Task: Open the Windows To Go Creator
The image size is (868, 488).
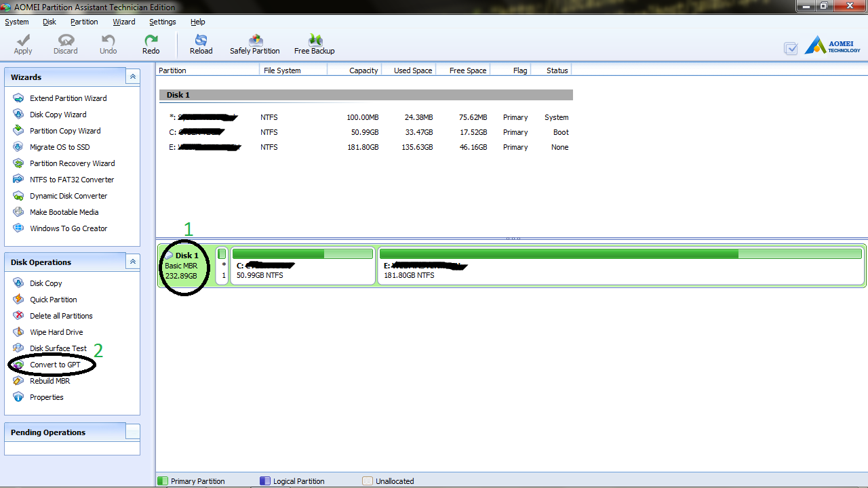Action: (68, 228)
